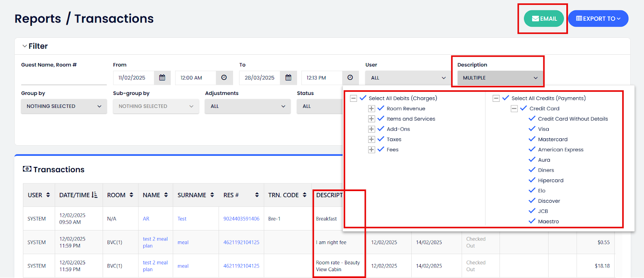Image resolution: width=644 pixels, height=278 pixels.
Task: Click the Guest Name, Room # field
Action: (x=64, y=78)
